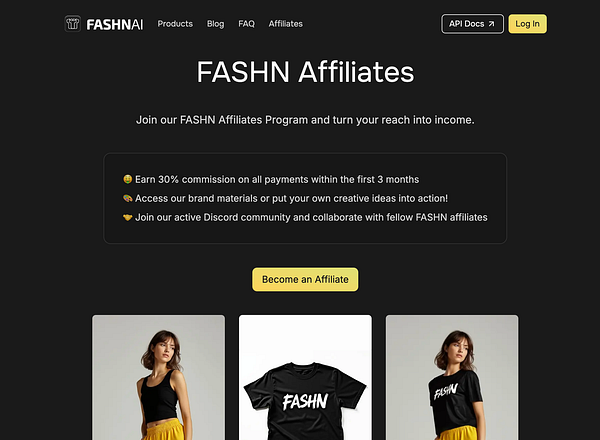Image resolution: width=600 pixels, height=440 pixels.
Task: Click the palette emoji beside brand materials
Action: click(x=127, y=198)
